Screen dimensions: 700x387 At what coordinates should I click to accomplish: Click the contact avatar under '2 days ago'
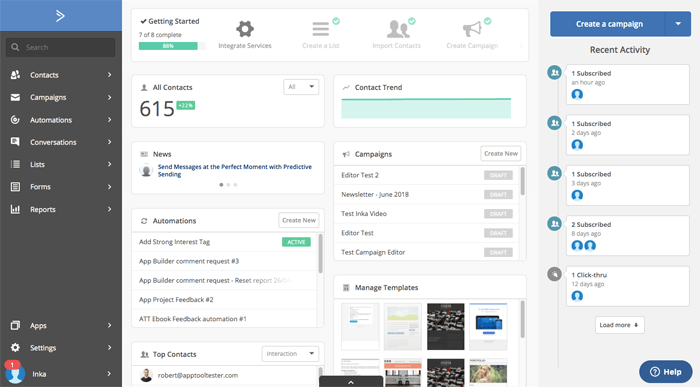click(577, 145)
